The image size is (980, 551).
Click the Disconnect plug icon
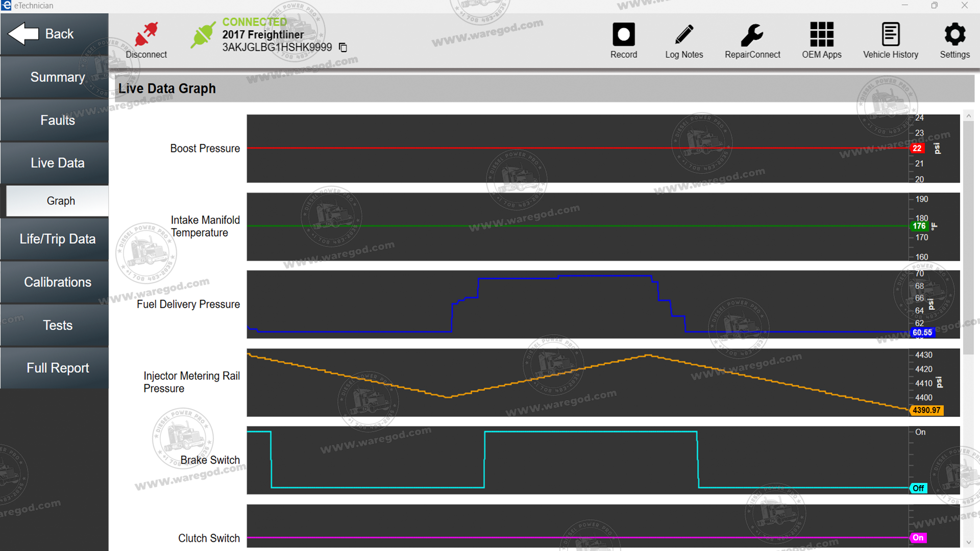tap(146, 35)
